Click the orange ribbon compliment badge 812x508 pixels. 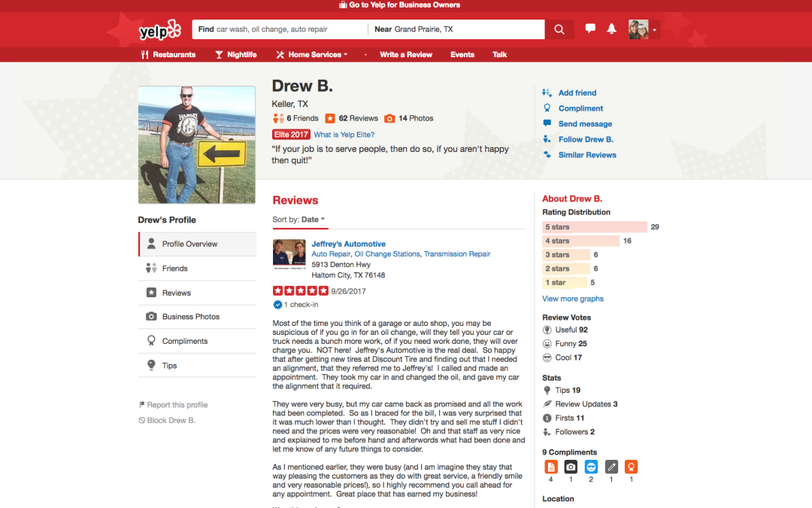(x=631, y=467)
